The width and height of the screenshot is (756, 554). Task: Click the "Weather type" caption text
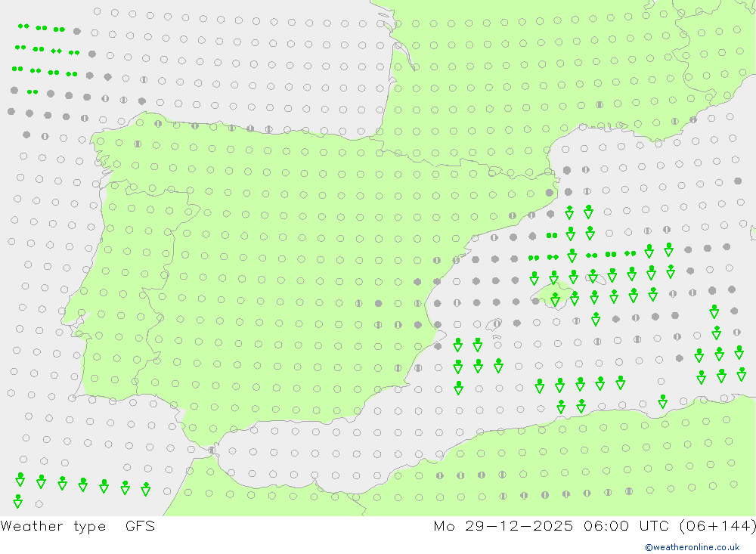coord(53,526)
